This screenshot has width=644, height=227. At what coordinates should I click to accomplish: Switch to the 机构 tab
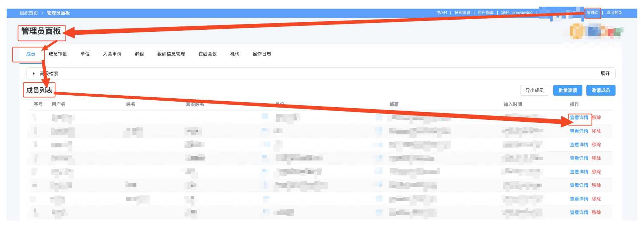pos(235,54)
